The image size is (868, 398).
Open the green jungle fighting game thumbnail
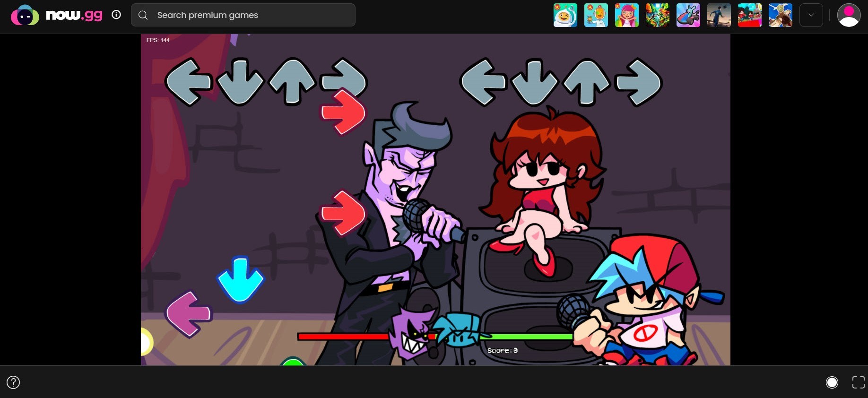(658, 15)
